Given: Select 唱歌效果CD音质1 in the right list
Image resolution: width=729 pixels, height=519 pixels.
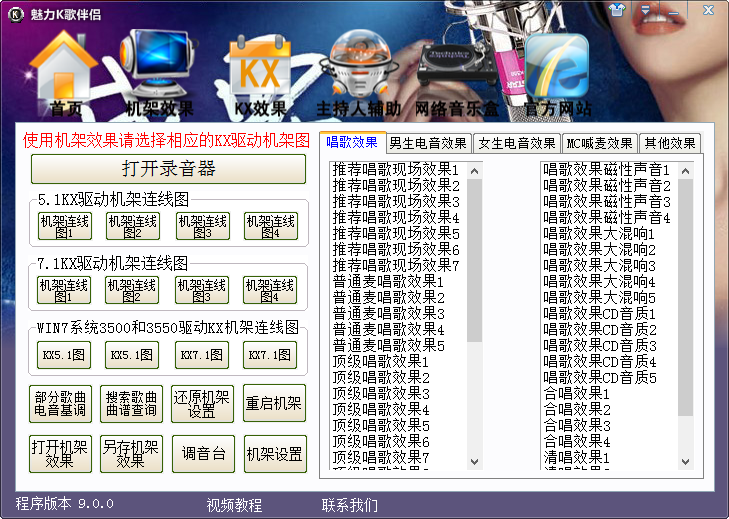Looking at the screenshot, I should 600,313.
